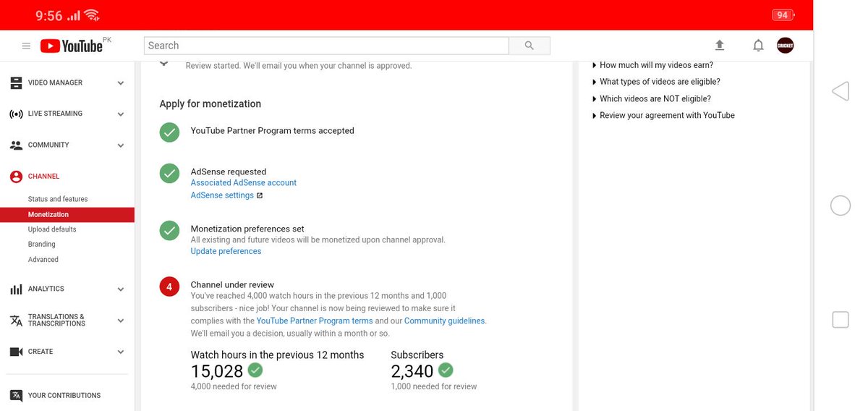Click the Community people icon
This screenshot has height=411, width=868.
coord(16,145)
